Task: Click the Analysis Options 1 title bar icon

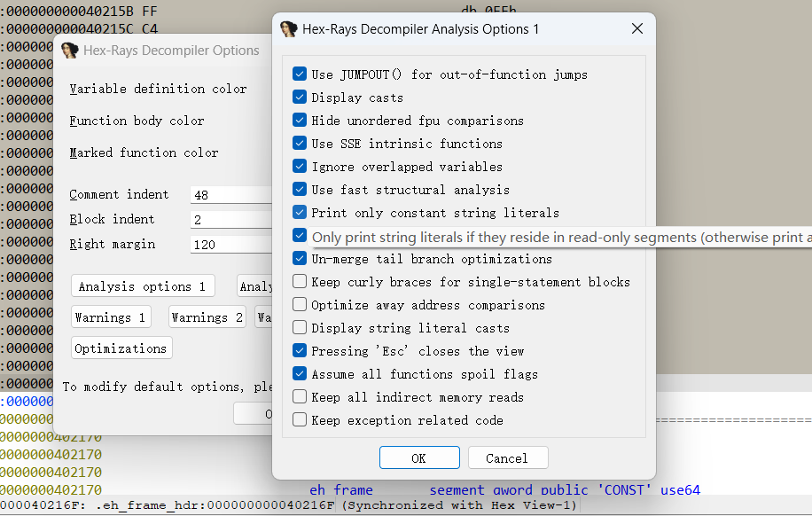Action: pyautogui.click(x=288, y=28)
